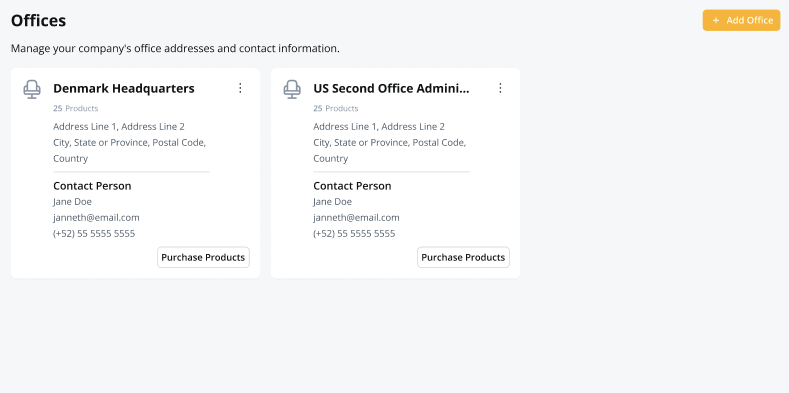Click the Denmark Headquarters office chair icon
The height and width of the screenshot is (393, 789).
pos(32,90)
